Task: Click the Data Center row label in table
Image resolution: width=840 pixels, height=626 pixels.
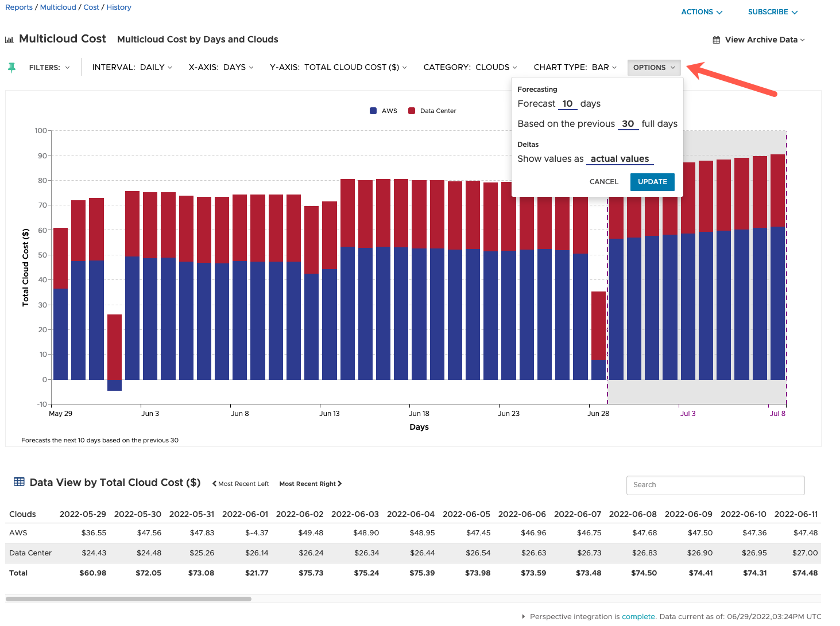Action: tap(30, 553)
